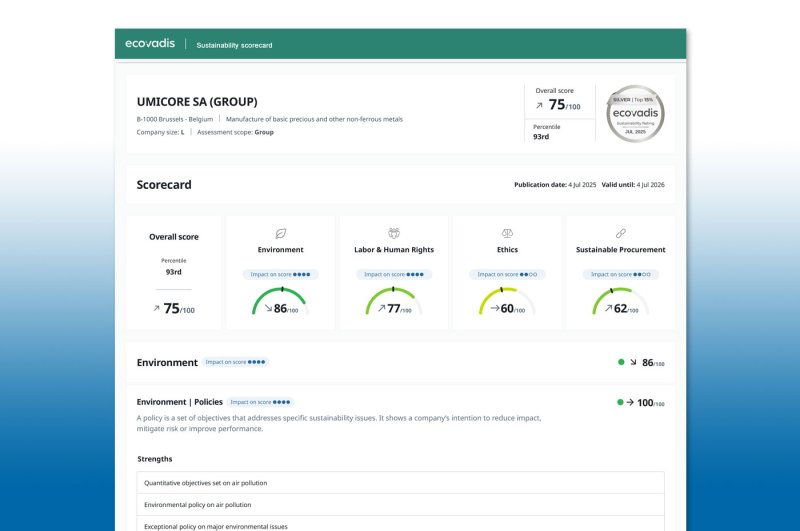Click Environmental policy on air pollution row
Screen dimensions: 800x531
pos(401,504)
